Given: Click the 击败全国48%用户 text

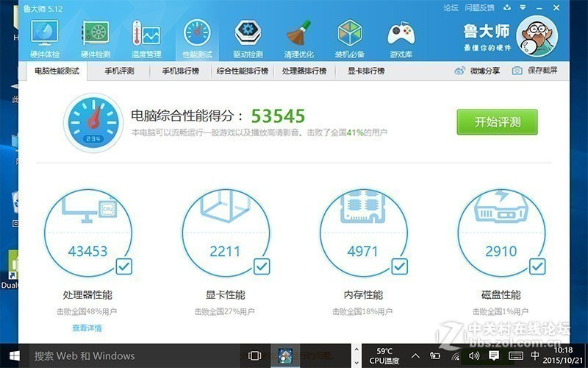Looking at the screenshot, I should [x=87, y=311].
